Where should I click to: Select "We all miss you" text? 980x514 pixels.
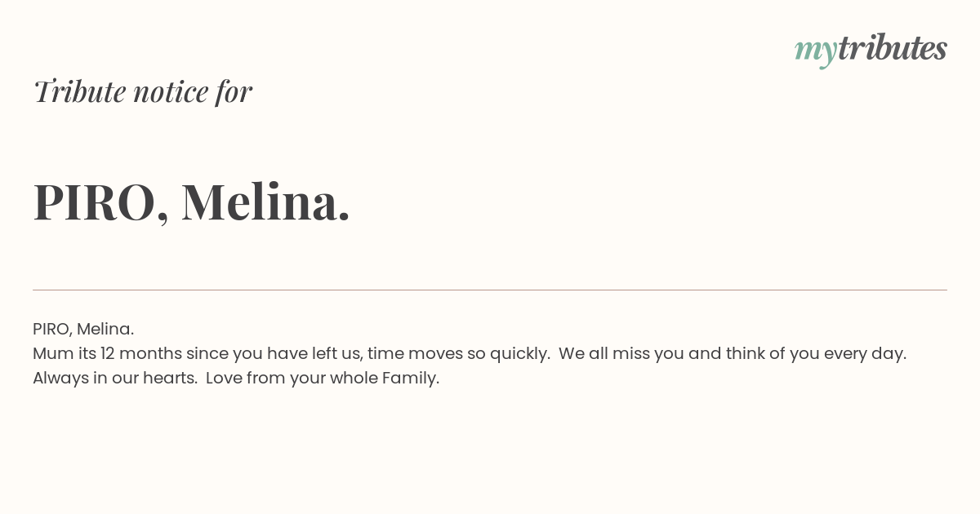[622, 354]
